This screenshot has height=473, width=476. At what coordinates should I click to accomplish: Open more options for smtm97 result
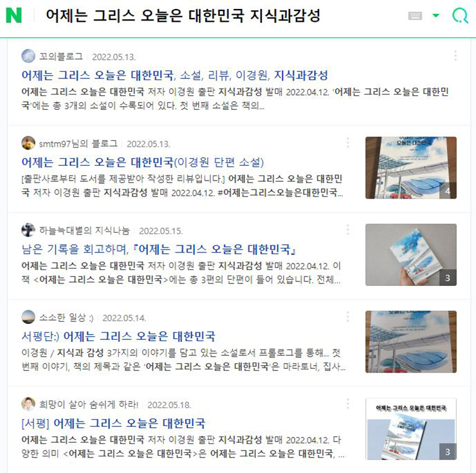[x=348, y=143]
